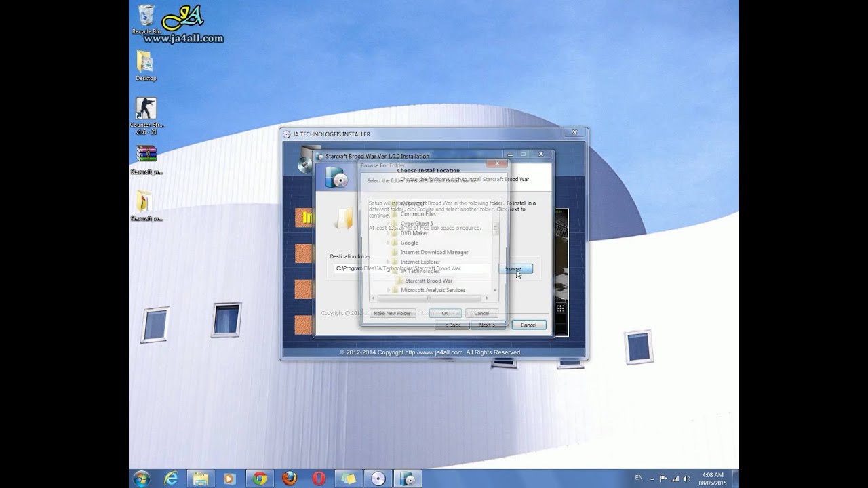The height and width of the screenshot is (488, 868).
Task: Expand the Internet Explorer folder node
Action: coord(388,262)
